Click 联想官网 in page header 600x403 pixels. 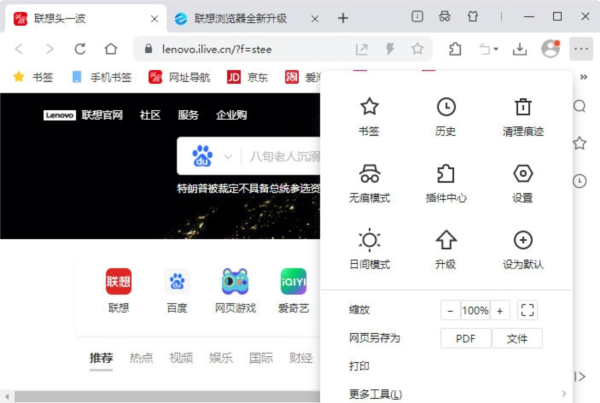point(102,115)
